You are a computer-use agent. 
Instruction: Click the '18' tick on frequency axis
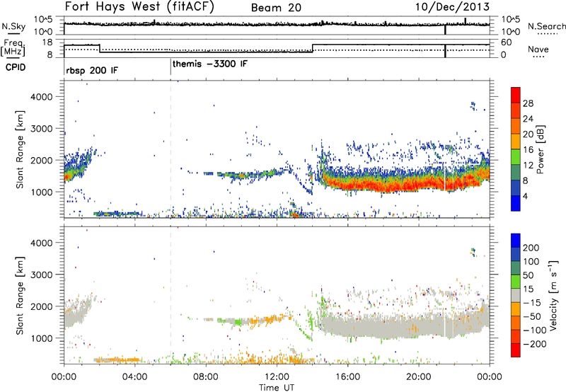47,42
